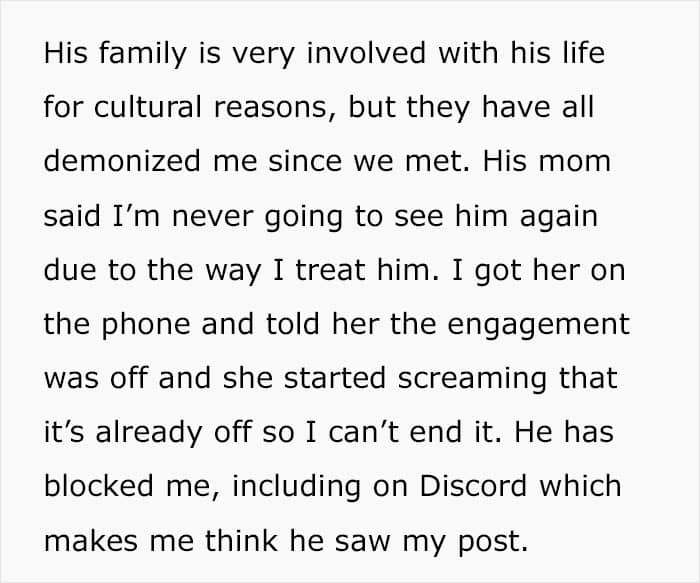The height and width of the screenshot is (583, 700).
Task: Click the word 'screaming' in the text
Action: [472, 381]
